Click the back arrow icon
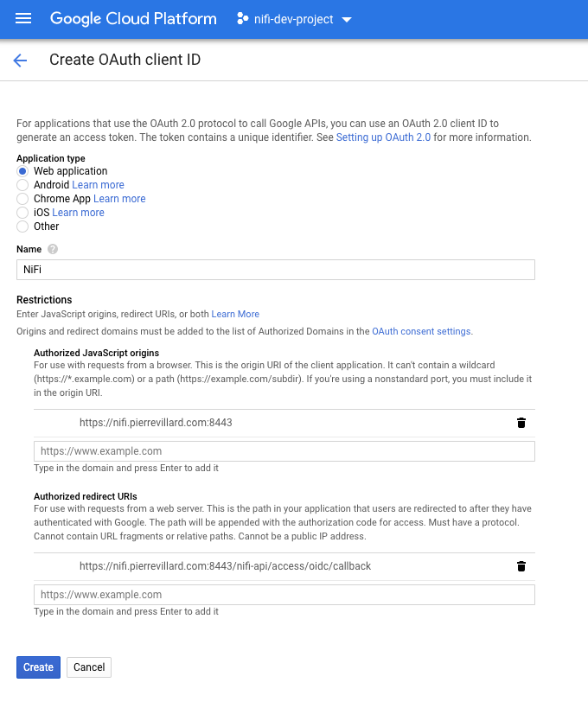This screenshot has width=588, height=721. 20,60
